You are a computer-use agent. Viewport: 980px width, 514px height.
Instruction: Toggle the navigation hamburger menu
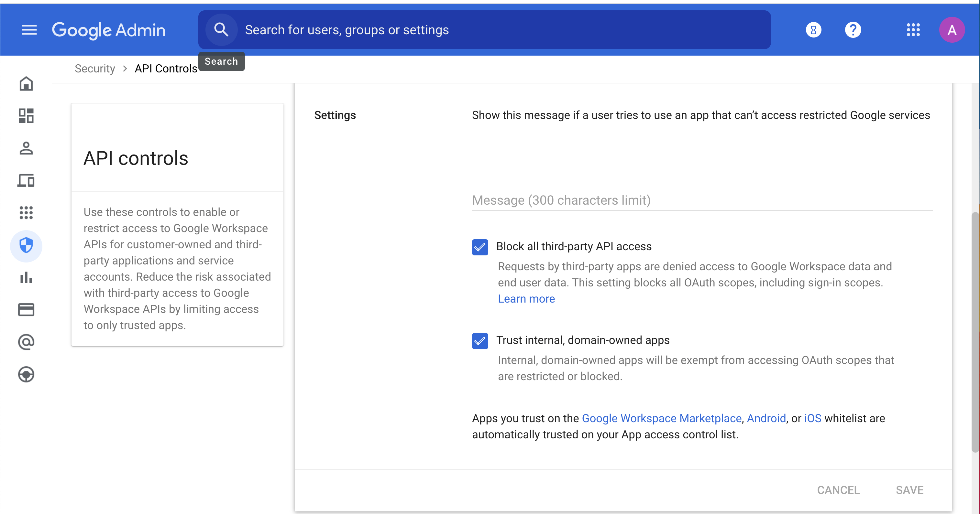[x=29, y=30]
